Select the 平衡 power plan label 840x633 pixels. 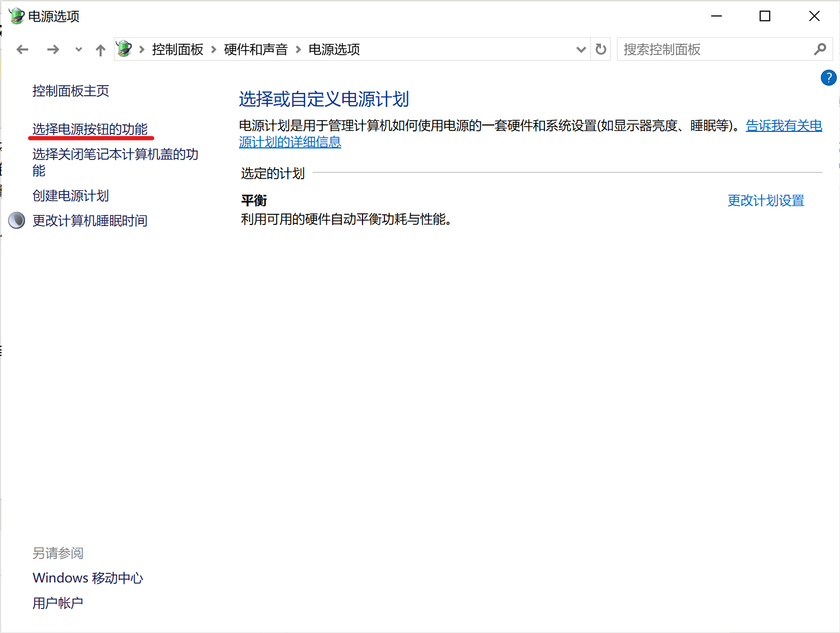click(254, 201)
